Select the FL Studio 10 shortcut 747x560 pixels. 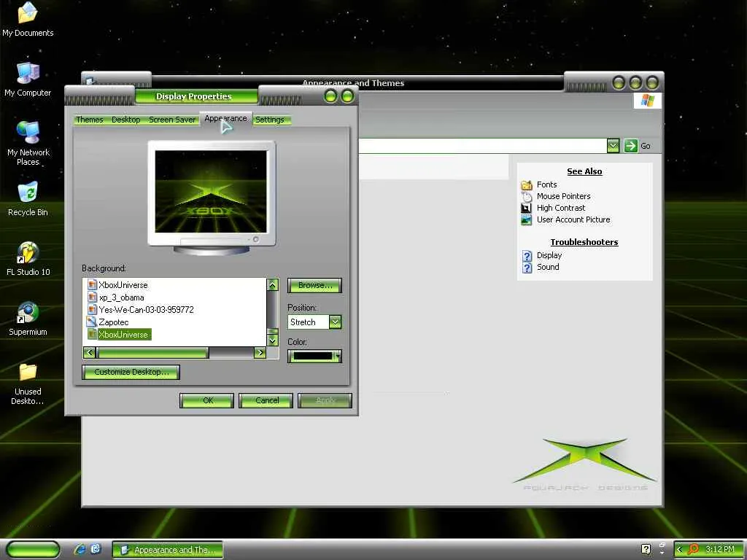[x=28, y=259]
